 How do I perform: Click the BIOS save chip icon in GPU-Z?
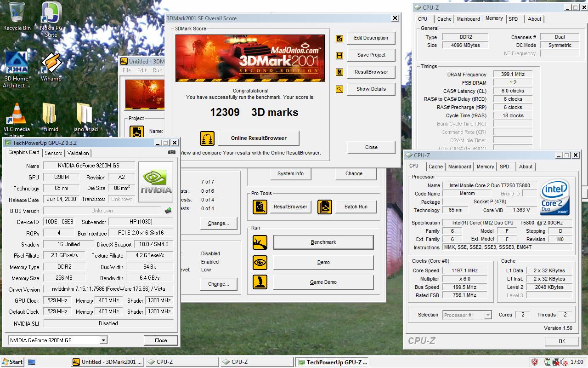coord(168,211)
